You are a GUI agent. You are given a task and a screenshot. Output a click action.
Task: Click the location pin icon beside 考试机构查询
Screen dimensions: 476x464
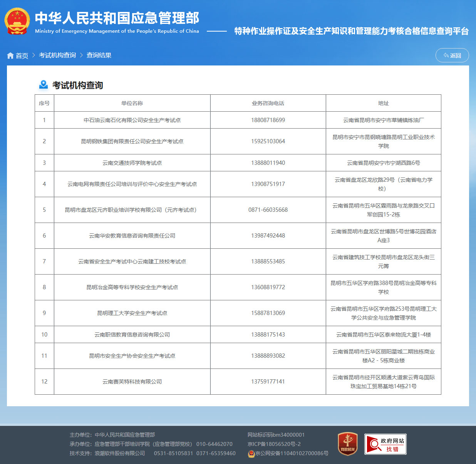(x=44, y=85)
